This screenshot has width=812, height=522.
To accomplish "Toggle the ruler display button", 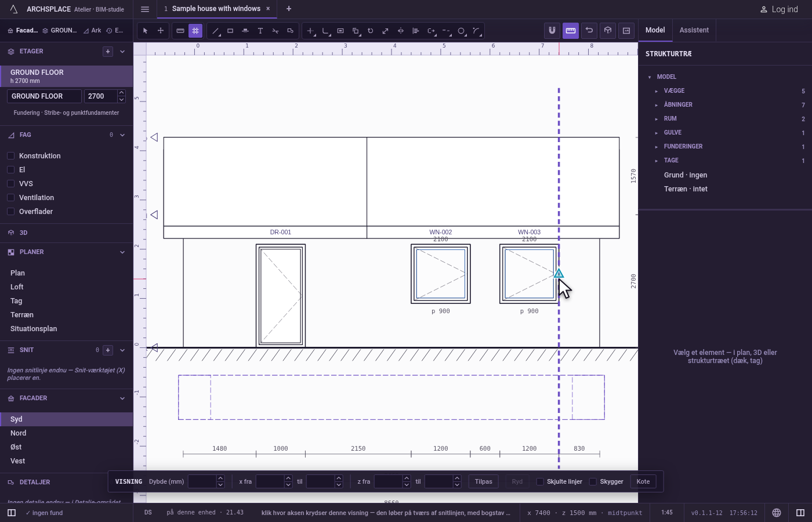I will (571, 31).
